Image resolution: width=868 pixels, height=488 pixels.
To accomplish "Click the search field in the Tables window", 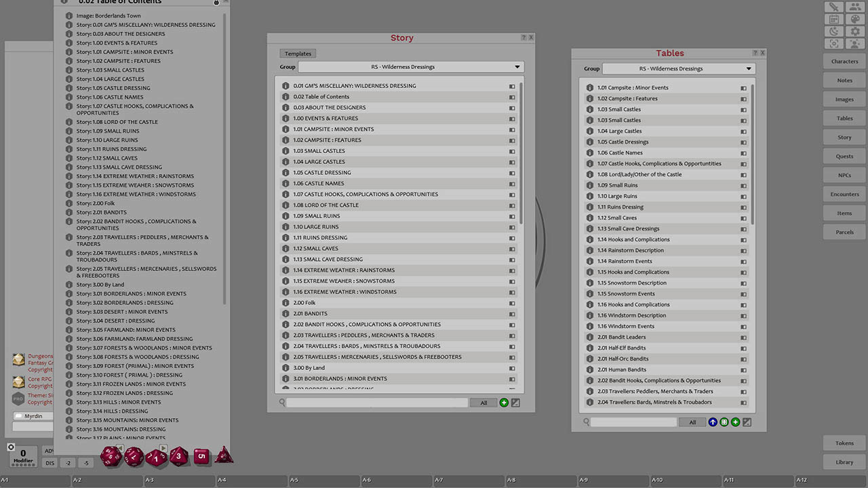I will [634, 422].
